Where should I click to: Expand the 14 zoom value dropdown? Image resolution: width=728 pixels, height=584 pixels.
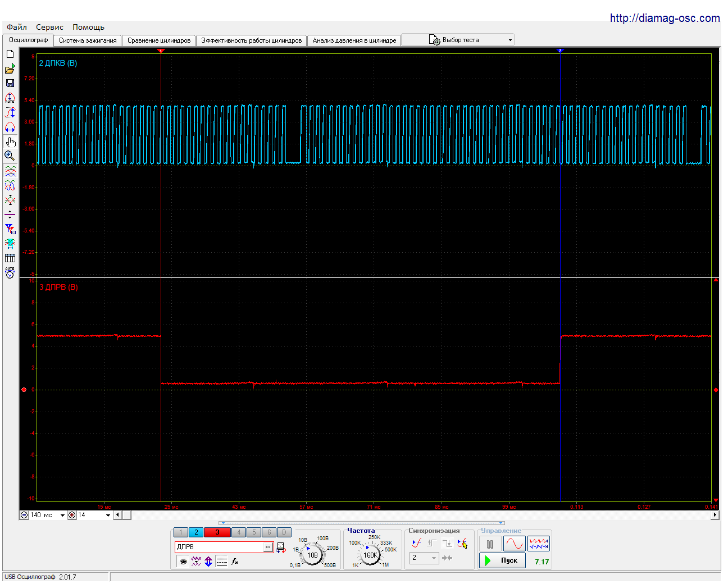pos(108,515)
